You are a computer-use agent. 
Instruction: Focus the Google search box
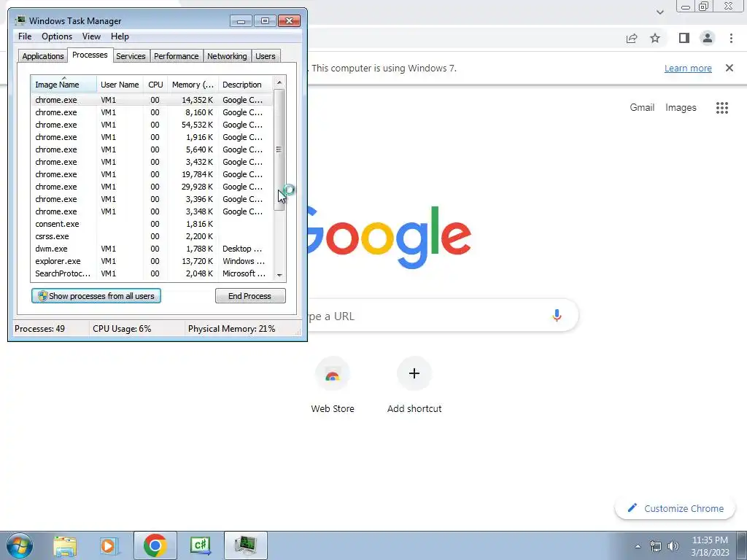429,316
